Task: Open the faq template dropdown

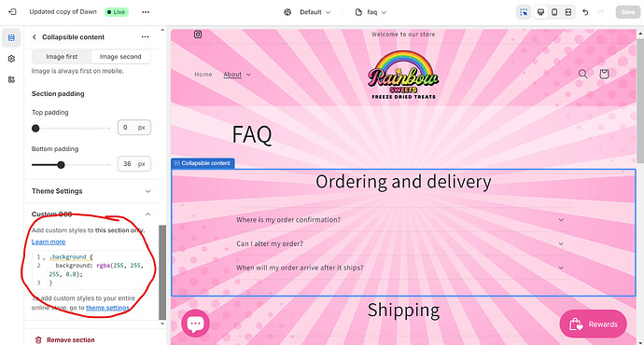Action: tap(371, 12)
